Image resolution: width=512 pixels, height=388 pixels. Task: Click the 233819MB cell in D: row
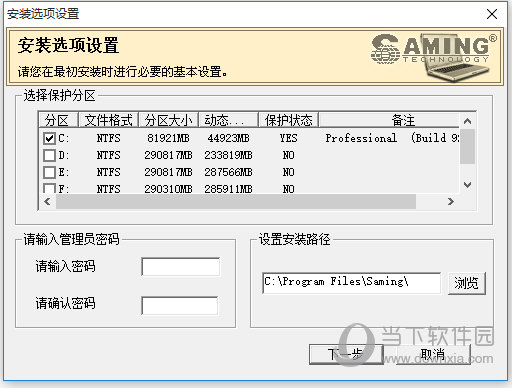tap(228, 155)
